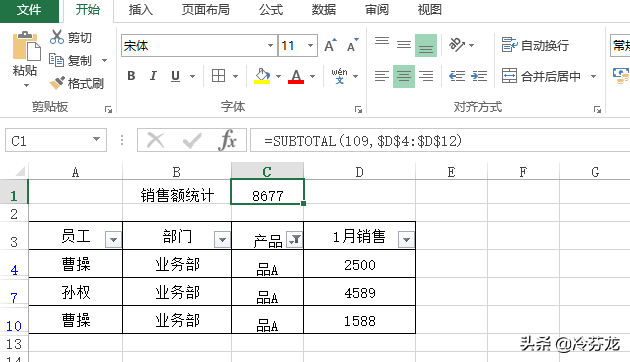630x362 pixels.
Task: Apply yellow fill color bucket
Action: (262, 76)
